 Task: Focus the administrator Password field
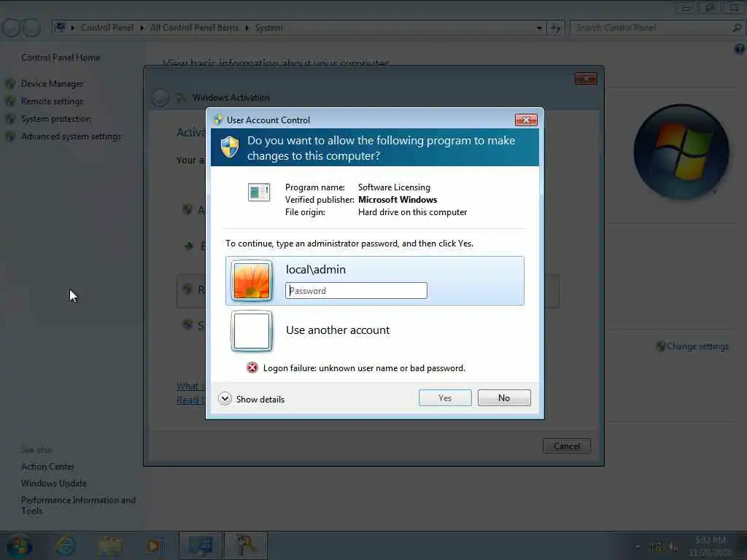pos(356,290)
